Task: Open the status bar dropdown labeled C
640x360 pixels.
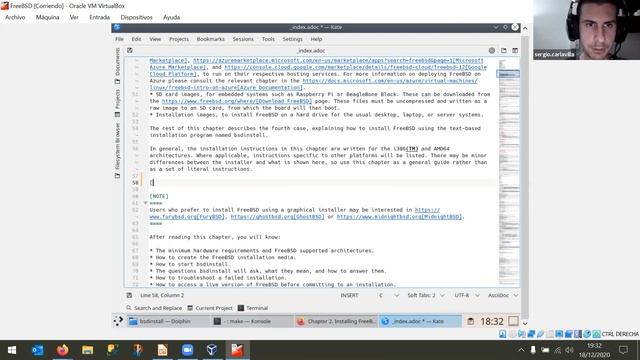Action: tap(388, 295)
